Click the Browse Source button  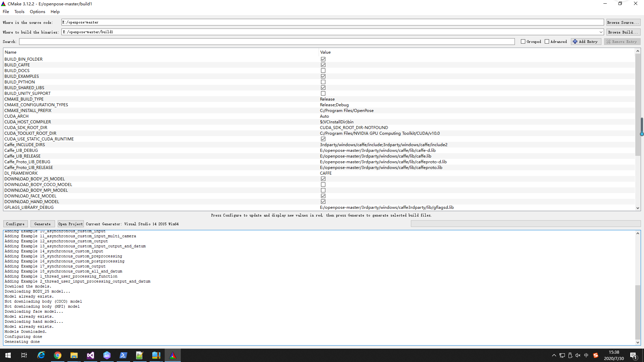623,22
